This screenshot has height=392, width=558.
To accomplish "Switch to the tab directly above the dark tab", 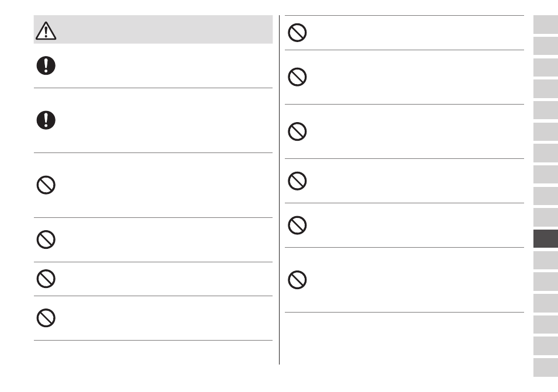I will pyautogui.click(x=546, y=217).
